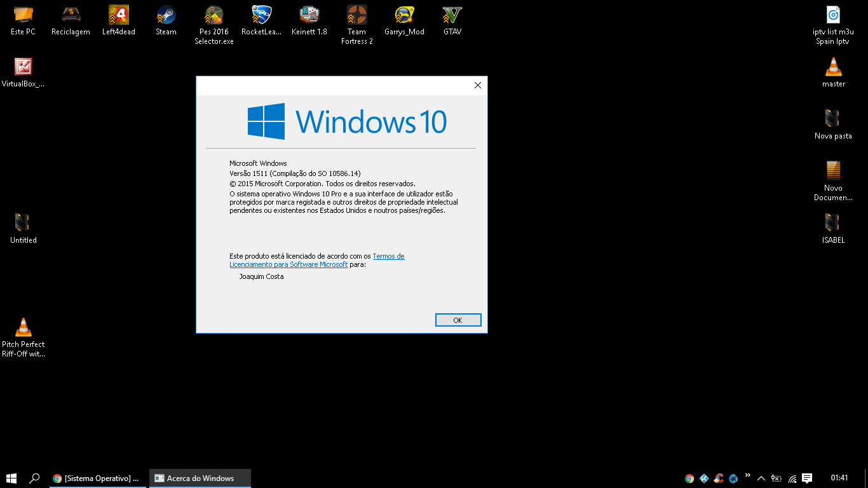Image resolution: width=868 pixels, height=488 pixels.
Task: Click the taskbar clock showing 01:41
Action: tap(839, 478)
